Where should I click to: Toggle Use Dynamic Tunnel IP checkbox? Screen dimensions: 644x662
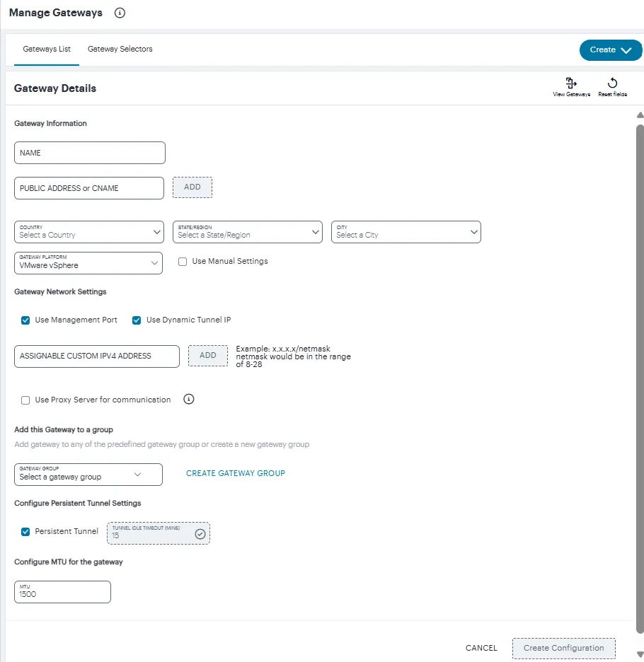coord(137,320)
